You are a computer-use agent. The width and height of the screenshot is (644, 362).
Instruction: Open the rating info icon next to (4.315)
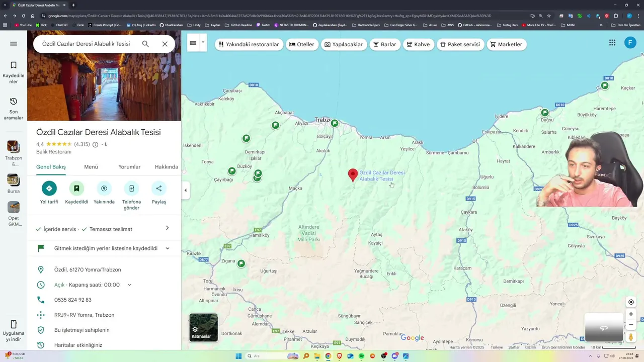tap(95, 144)
